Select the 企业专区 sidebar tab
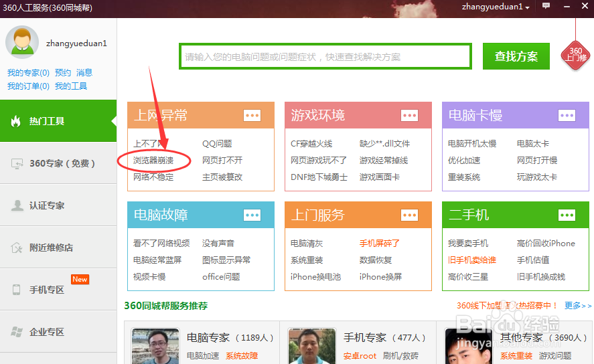Viewport: 594px width, 364px height. pos(58,332)
